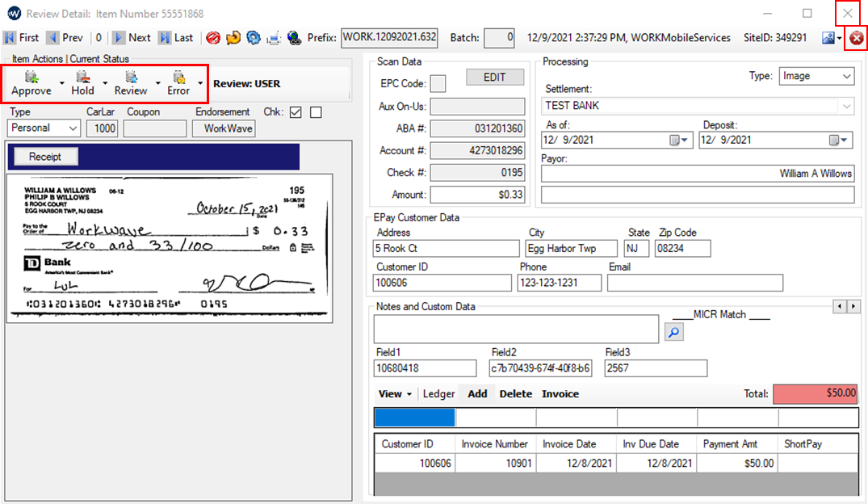This screenshot has height=504, width=868.
Task: Open the Settlement TEST BANK dropdown
Action: (697, 105)
